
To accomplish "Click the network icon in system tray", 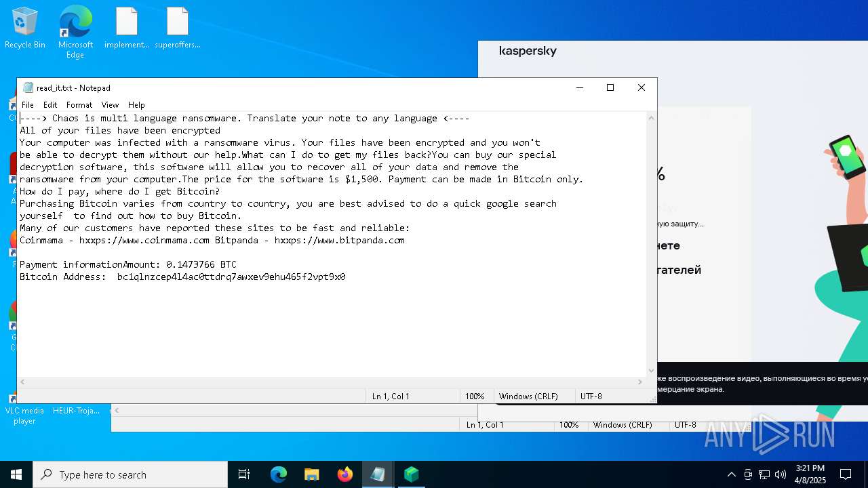I will click(764, 474).
